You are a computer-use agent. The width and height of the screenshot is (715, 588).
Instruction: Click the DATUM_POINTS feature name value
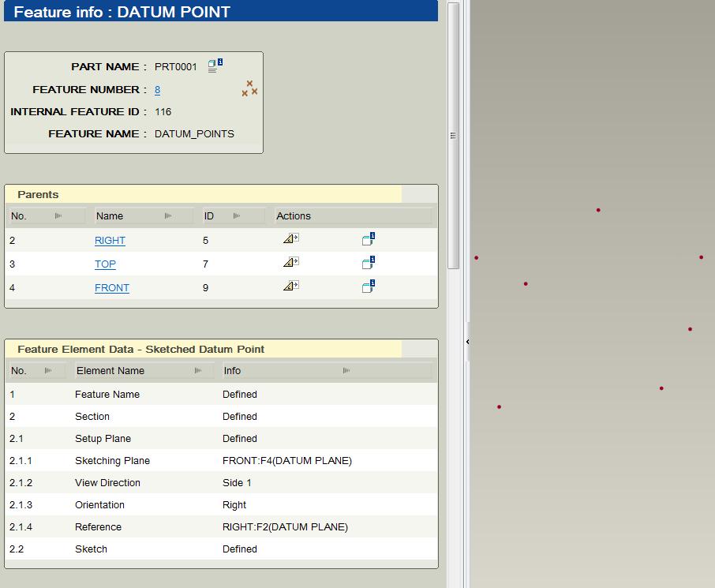[194, 133]
